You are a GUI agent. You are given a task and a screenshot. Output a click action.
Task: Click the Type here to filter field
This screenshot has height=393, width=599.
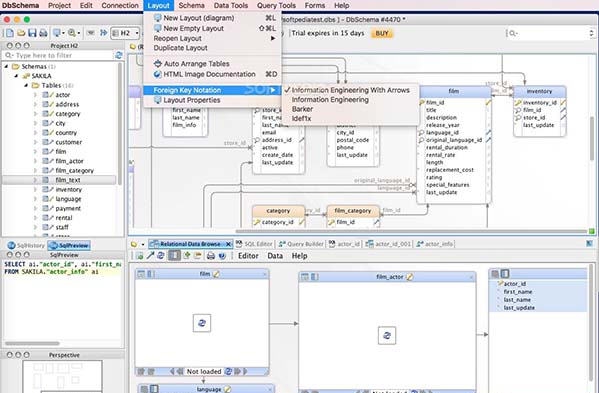[59, 55]
